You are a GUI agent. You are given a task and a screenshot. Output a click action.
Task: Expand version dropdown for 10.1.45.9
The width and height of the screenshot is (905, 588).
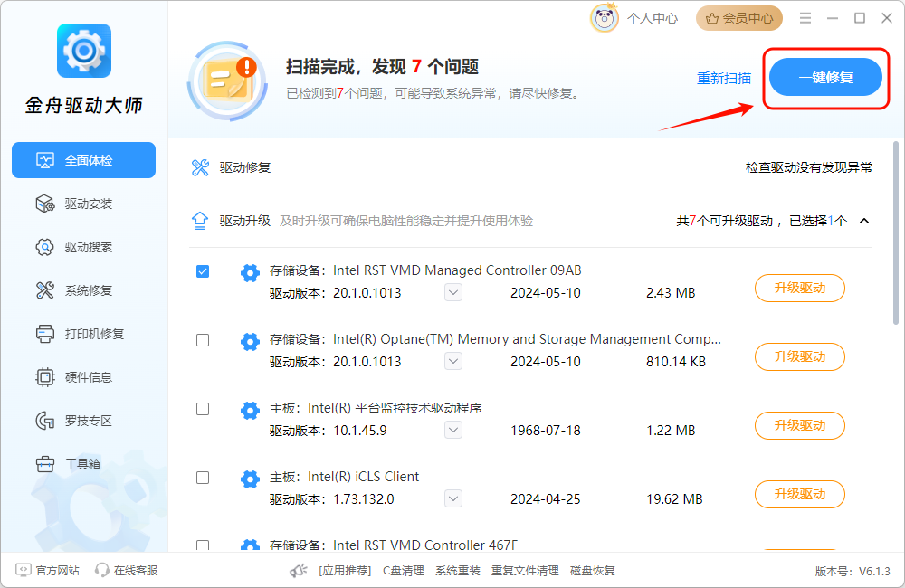pyautogui.click(x=453, y=430)
